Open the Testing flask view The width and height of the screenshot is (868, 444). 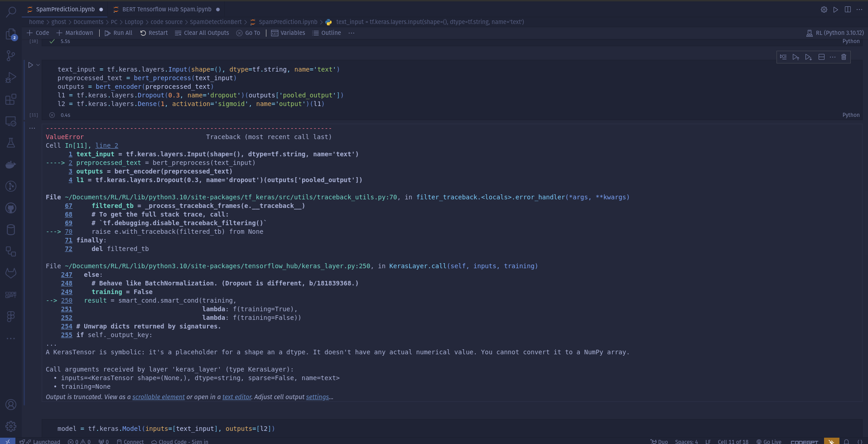[11, 143]
